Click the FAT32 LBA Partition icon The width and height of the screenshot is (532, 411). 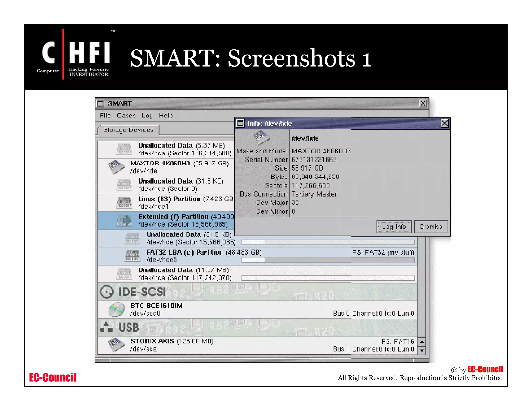click(x=132, y=256)
